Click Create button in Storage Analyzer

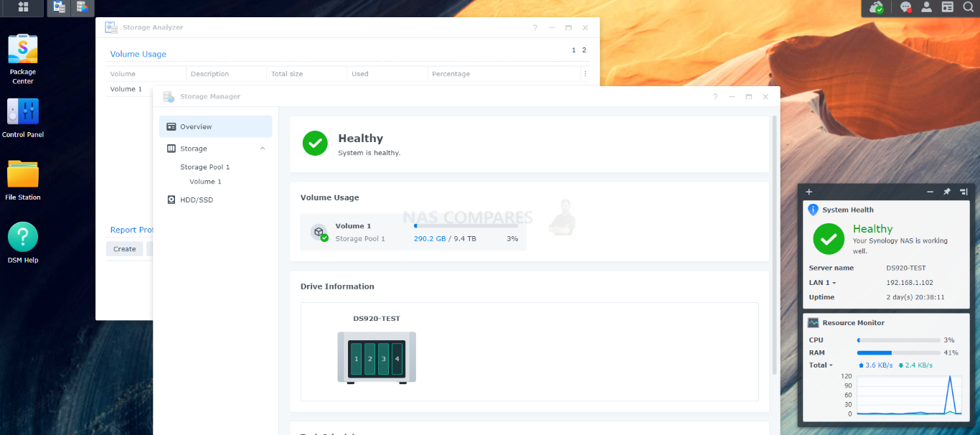pos(125,249)
